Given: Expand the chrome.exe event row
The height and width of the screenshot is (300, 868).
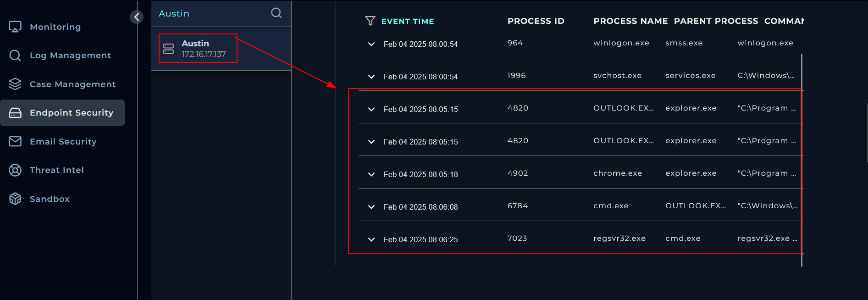Looking at the screenshot, I should coord(371,174).
